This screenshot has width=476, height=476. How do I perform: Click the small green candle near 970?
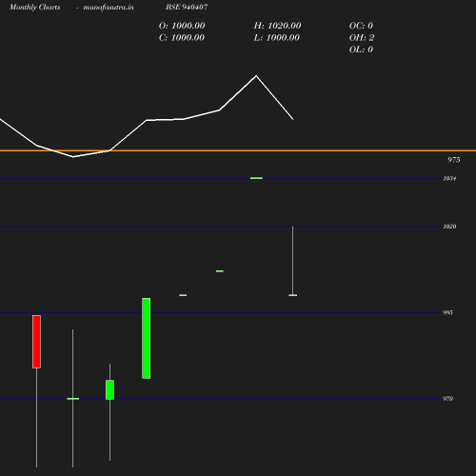pos(109,389)
